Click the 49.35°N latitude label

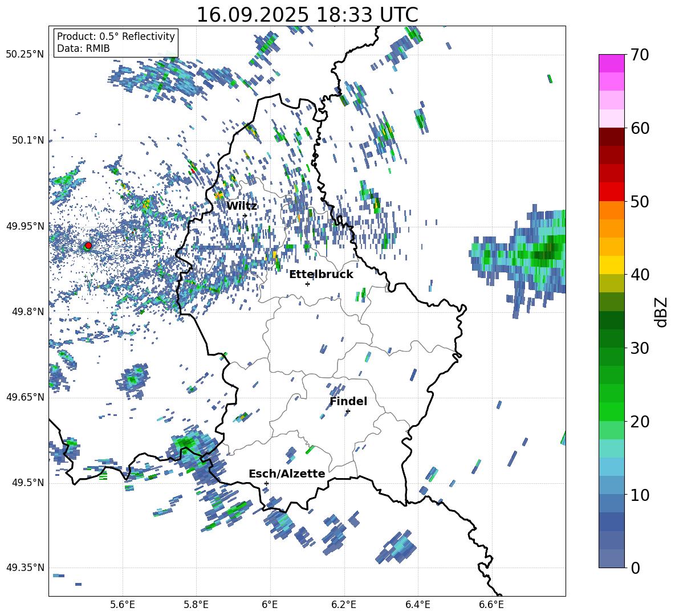click(x=25, y=568)
